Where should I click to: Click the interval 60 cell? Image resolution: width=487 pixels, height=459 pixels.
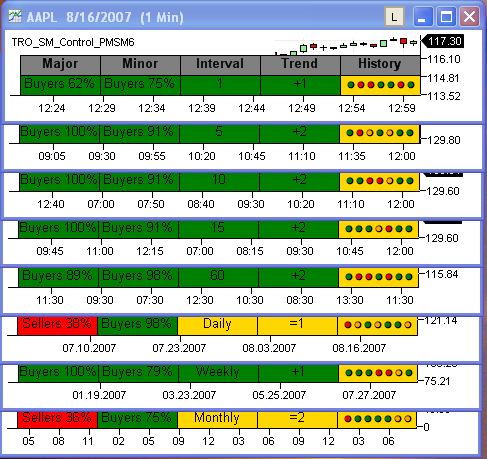(x=218, y=277)
